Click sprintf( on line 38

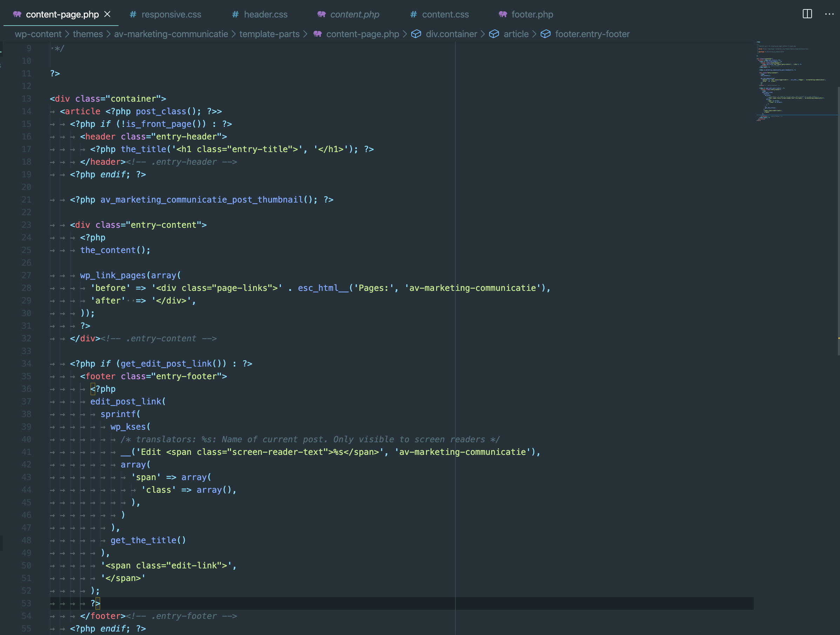point(120,414)
